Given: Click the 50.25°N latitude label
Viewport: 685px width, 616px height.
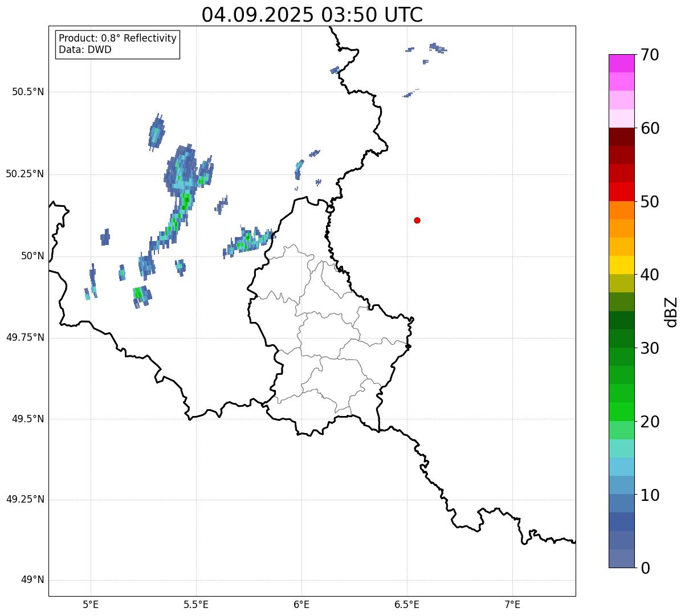Looking at the screenshot, I should coord(25,174).
